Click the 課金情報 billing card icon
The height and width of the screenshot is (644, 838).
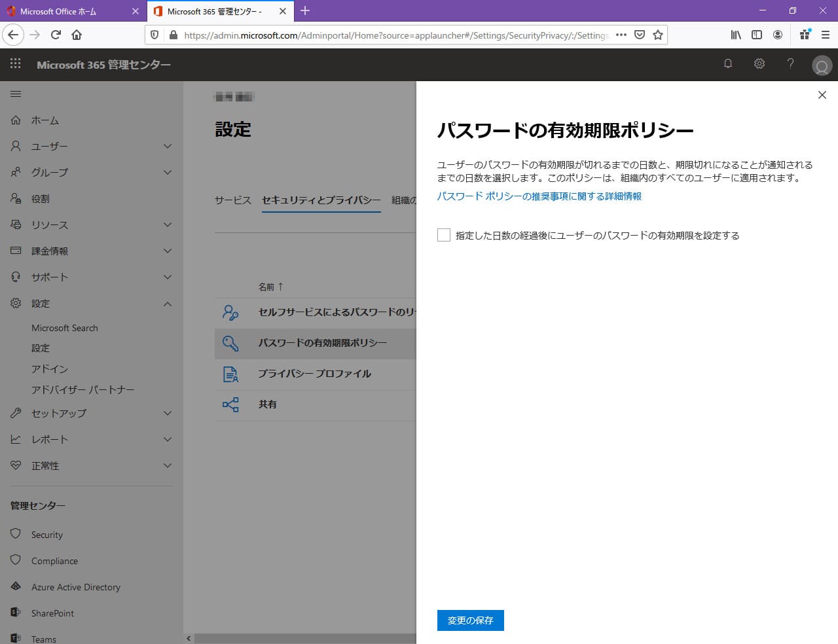(16, 251)
